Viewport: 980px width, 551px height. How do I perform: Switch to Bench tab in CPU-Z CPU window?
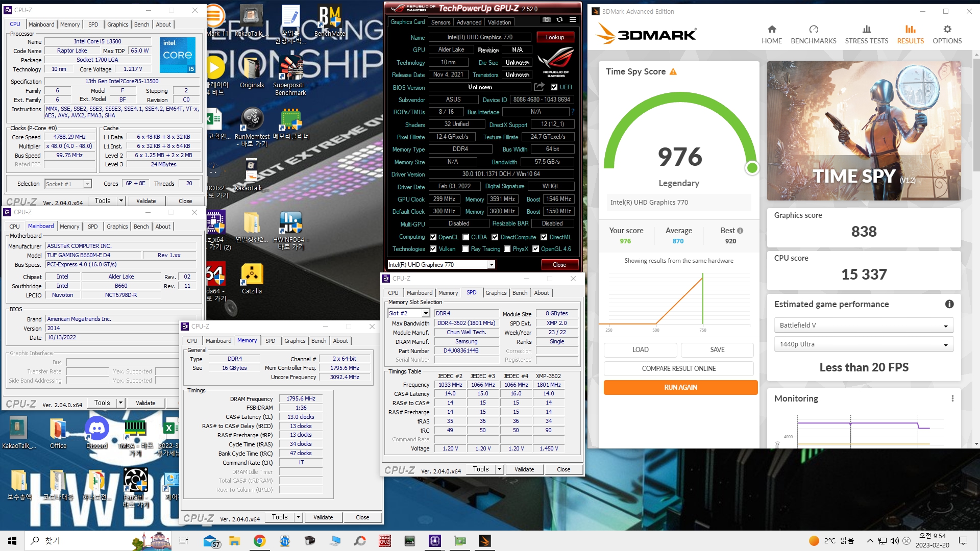(142, 24)
